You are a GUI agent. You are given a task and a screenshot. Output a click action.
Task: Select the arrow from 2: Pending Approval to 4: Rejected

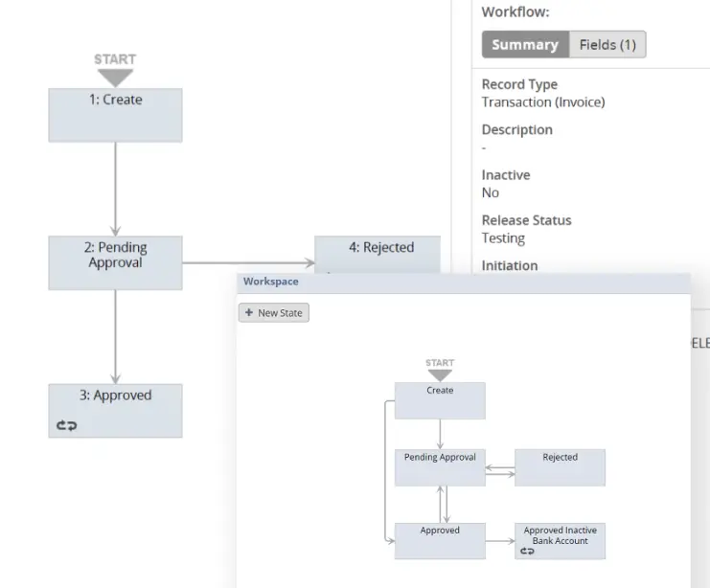(248, 262)
